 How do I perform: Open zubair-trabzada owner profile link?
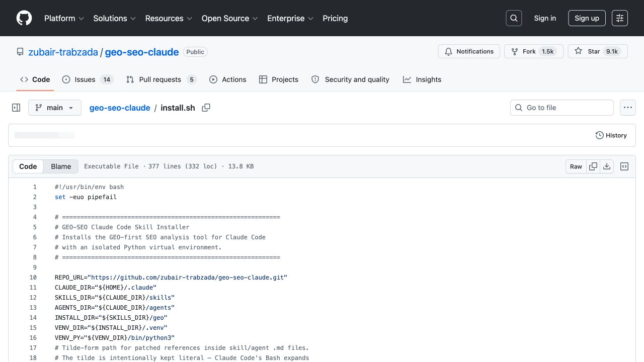click(63, 52)
